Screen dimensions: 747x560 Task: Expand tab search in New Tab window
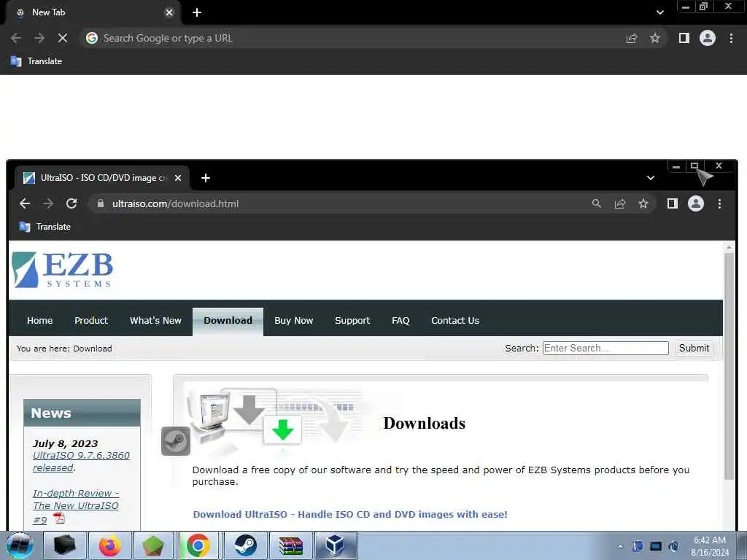click(x=659, y=12)
